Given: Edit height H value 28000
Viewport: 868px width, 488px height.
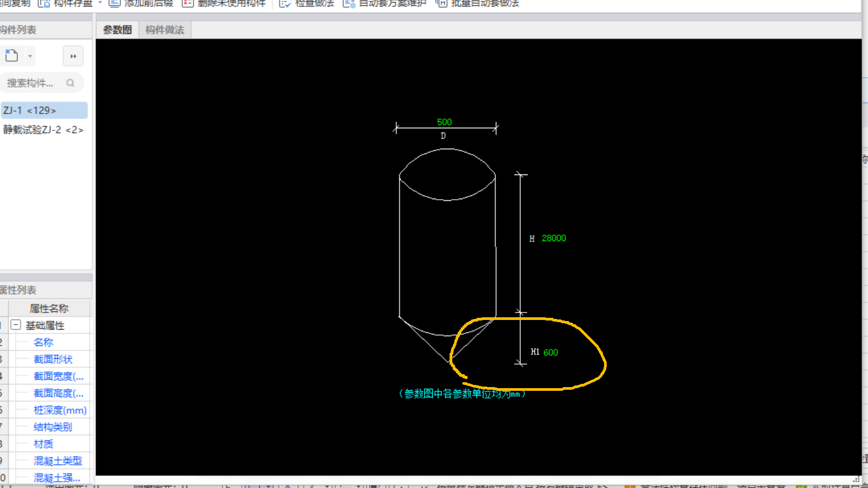Looking at the screenshot, I should coord(554,238).
